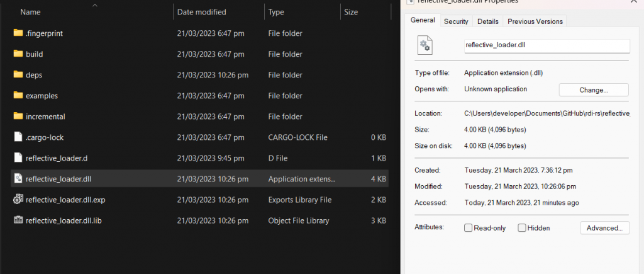Click the D File type cell
644x274 pixels.
pos(277,158)
